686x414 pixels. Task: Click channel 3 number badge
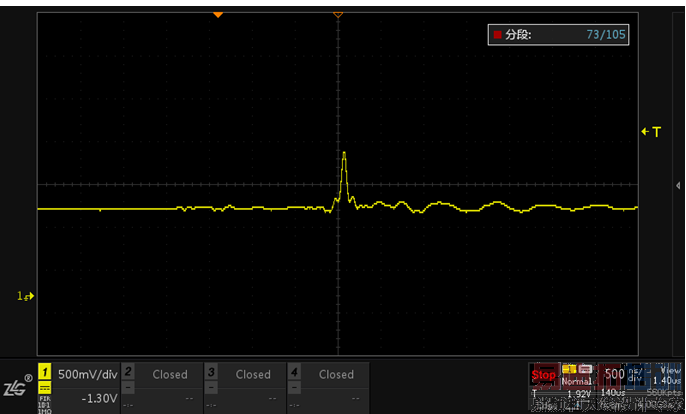click(211, 372)
